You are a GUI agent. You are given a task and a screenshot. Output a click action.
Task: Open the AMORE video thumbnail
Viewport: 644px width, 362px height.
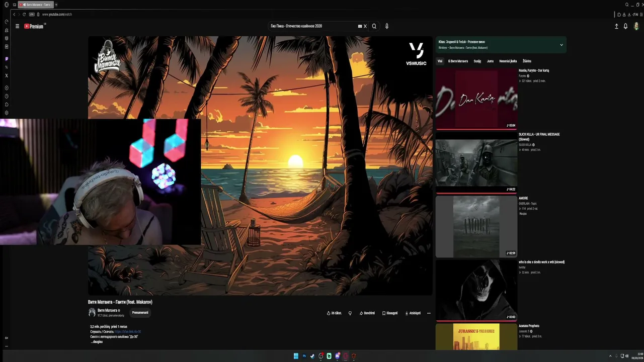476,226
